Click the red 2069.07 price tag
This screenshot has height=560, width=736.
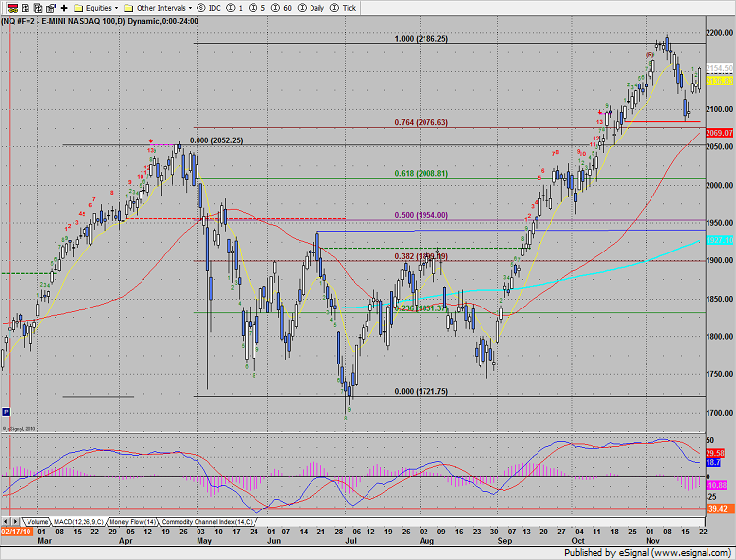point(719,133)
